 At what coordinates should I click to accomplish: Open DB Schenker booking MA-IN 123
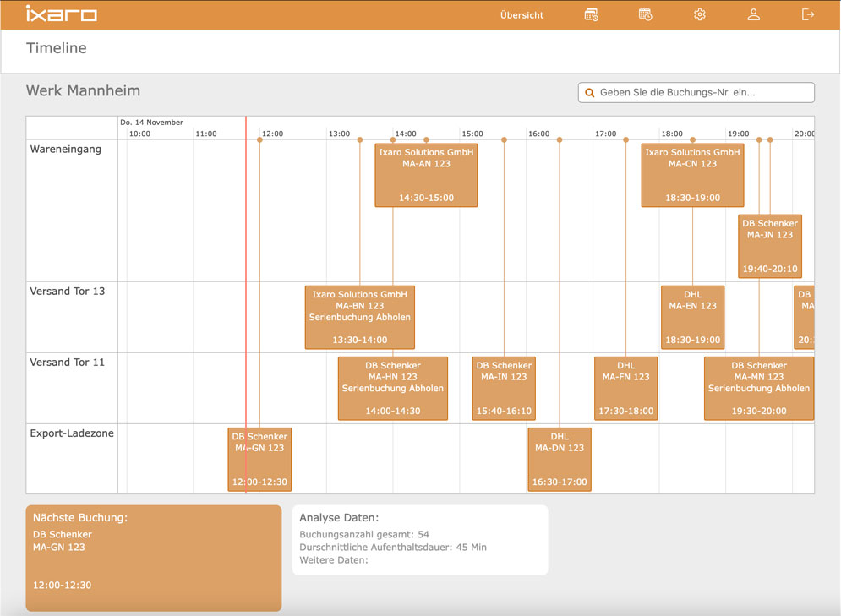(x=503, y=388)
